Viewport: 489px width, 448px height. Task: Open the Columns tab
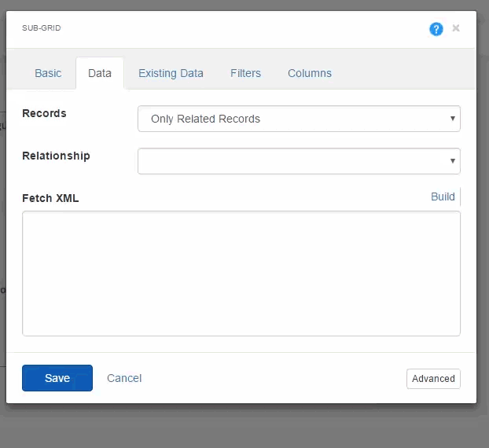click(310, 73)
